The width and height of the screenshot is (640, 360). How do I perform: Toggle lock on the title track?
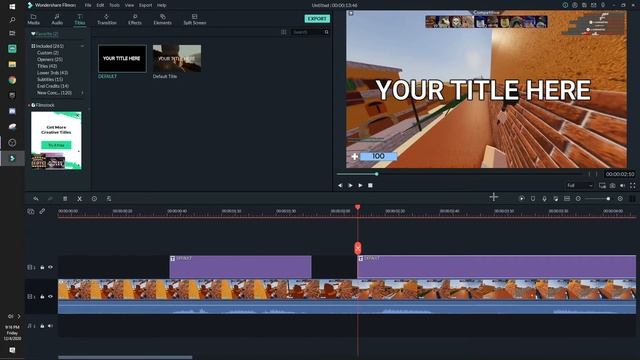click(42, 267)
